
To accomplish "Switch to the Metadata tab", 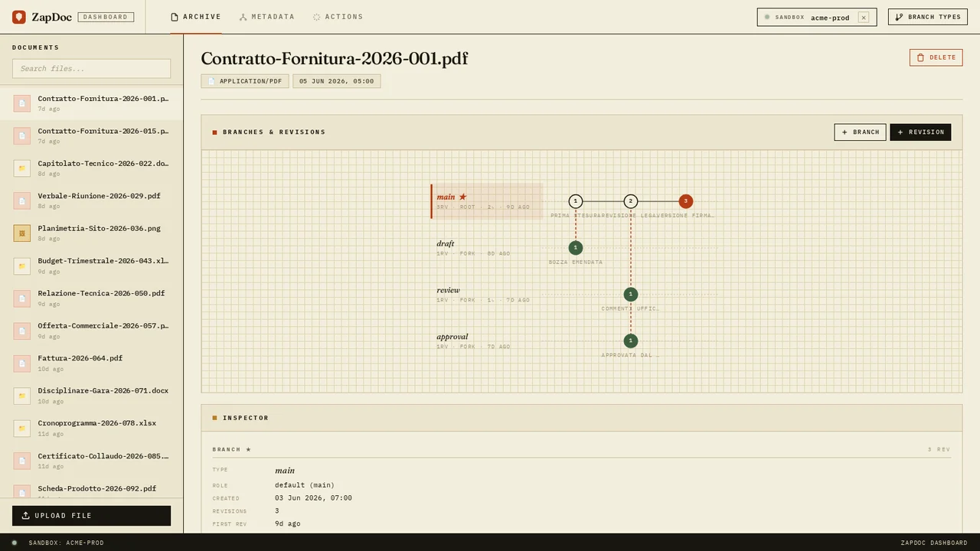I will pos(266,17).
